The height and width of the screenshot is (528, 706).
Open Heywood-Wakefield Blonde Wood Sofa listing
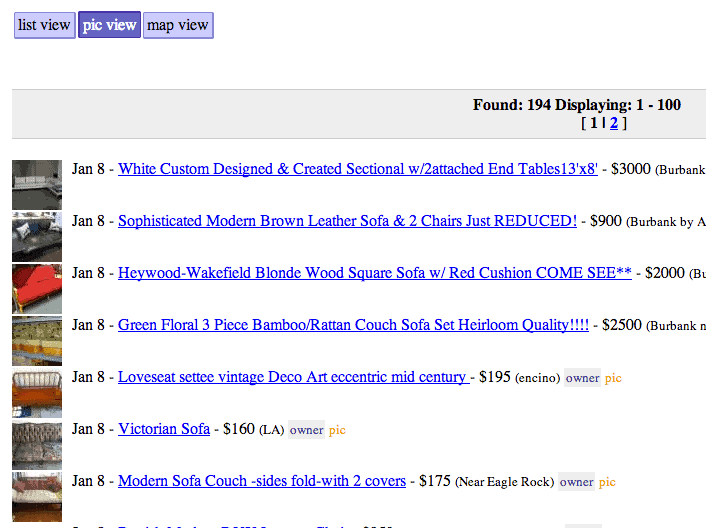[375, 273]
